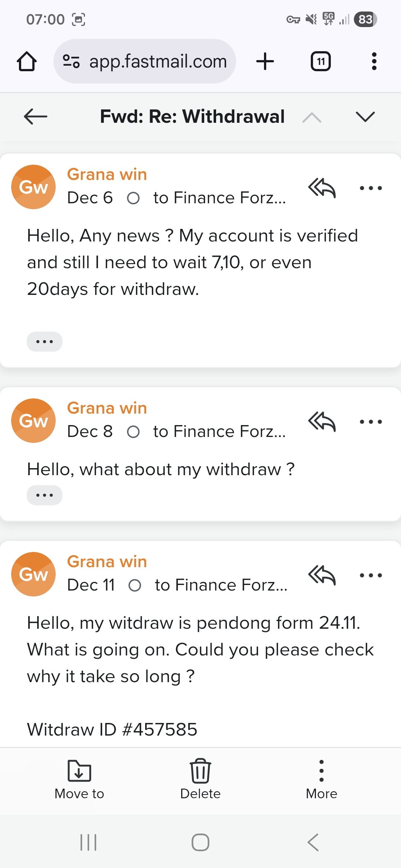The width and height of the screenshot is (401, 868).
Task: Open the More actions menu at bottom
Action: [x=322, y=779]
